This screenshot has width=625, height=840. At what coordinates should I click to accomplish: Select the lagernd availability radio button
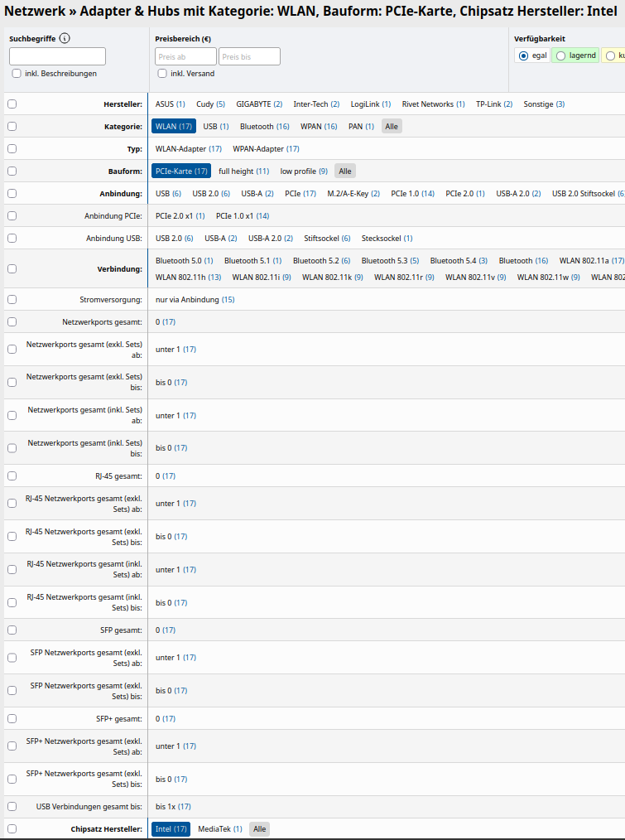[560, 56]
